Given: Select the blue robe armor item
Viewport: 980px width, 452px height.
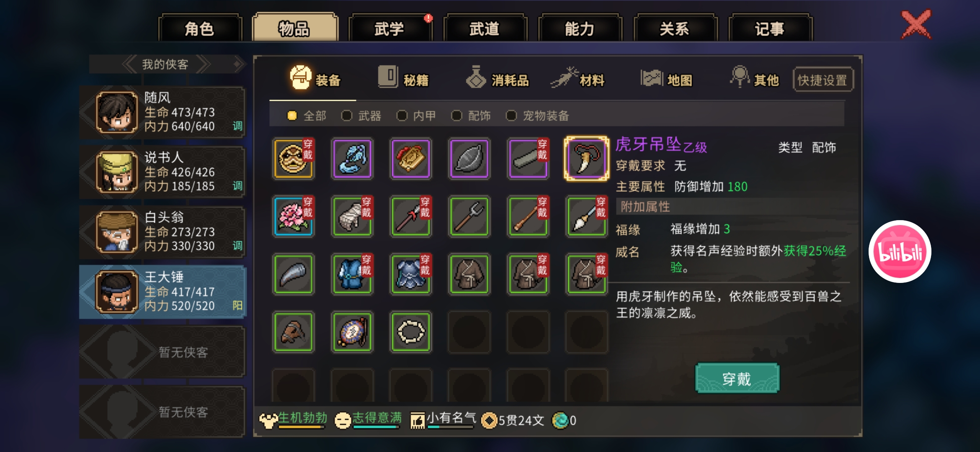Looking at the screenshot, I should click(x=352, y=274).
